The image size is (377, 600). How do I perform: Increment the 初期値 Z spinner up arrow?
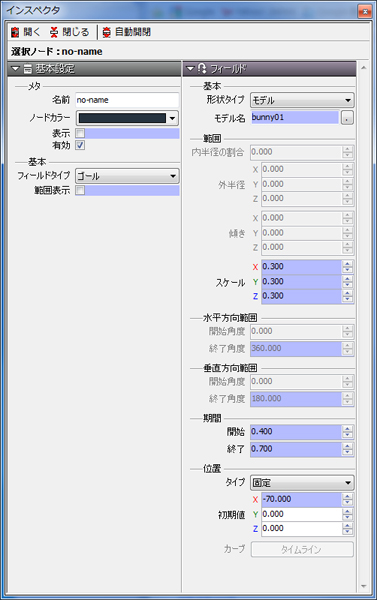[x=348, y=526]
